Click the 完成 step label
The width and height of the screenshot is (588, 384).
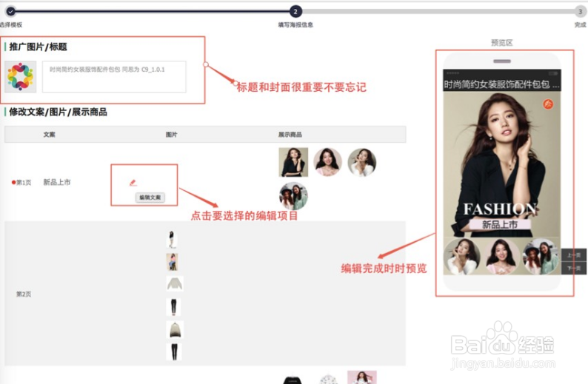[580, 24]
